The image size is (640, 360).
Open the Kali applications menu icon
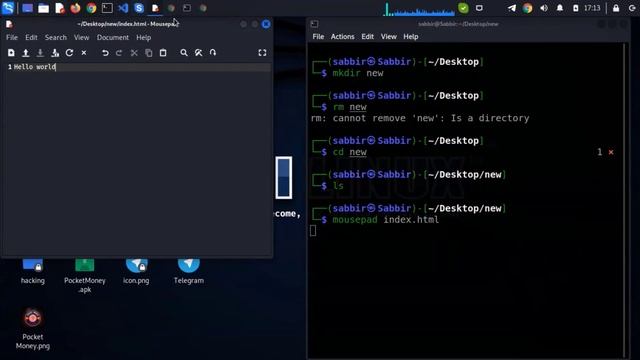tap(8, 8)
